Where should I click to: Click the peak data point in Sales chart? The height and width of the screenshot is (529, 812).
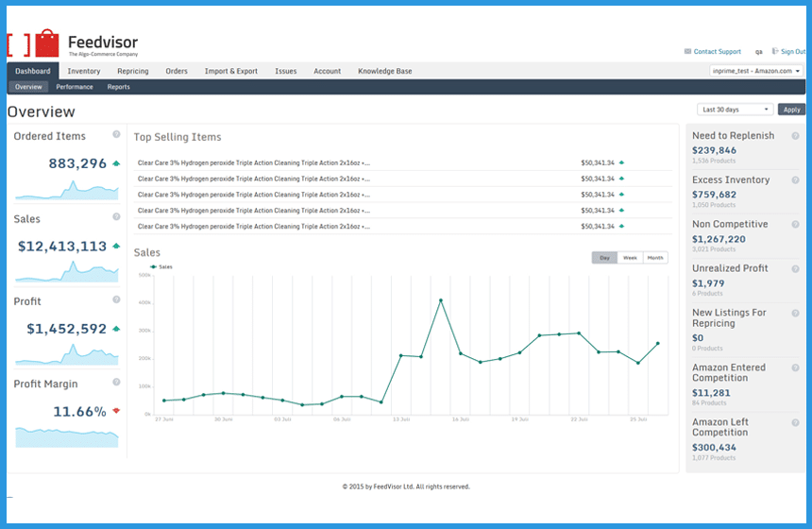[x=441, y=300]
